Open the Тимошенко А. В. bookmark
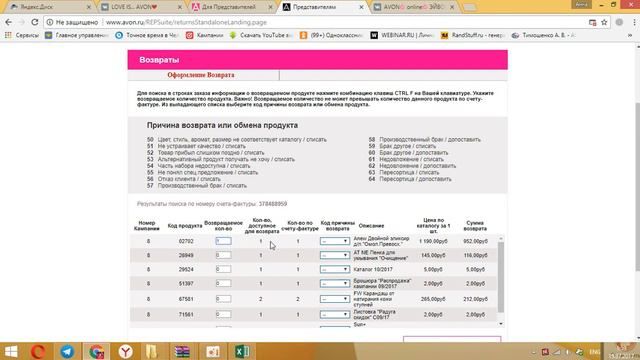 tap(544, 36)
